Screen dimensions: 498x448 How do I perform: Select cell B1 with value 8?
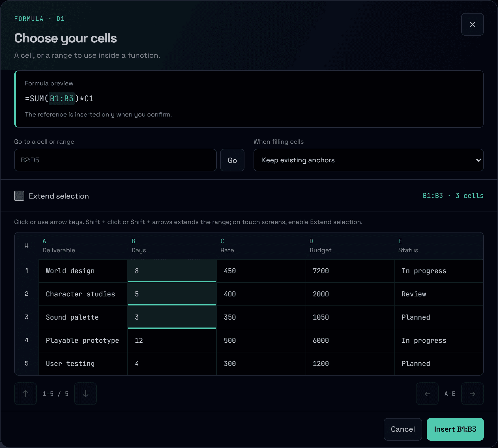click(x=172, y=271)
